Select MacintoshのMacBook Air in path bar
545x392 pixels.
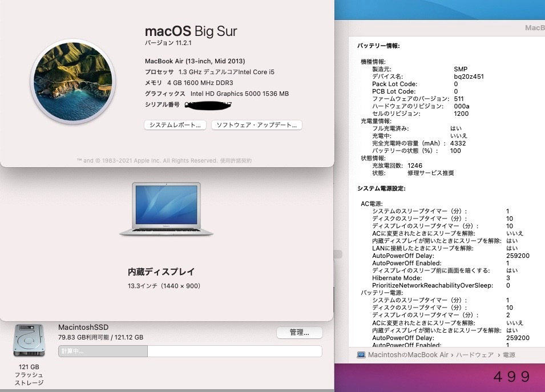(x=408, y=355)
